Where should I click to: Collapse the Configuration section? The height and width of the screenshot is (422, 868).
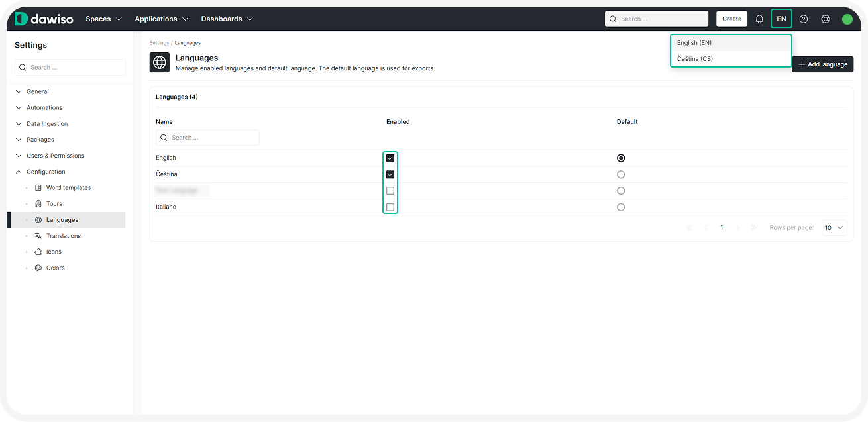point(46,172)
